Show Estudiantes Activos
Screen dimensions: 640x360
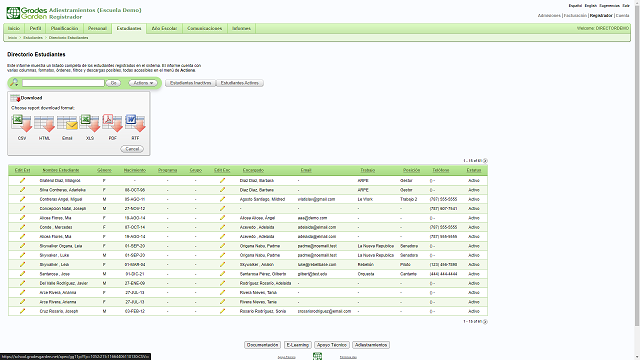[240, 83]
